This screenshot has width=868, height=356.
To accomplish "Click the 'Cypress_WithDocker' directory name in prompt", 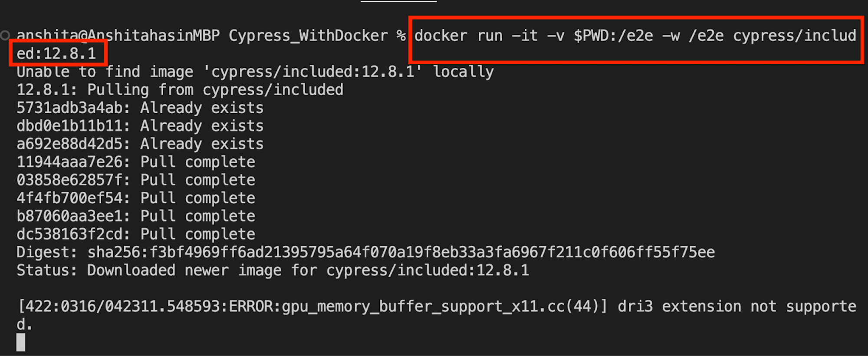I will coord(308,36).
